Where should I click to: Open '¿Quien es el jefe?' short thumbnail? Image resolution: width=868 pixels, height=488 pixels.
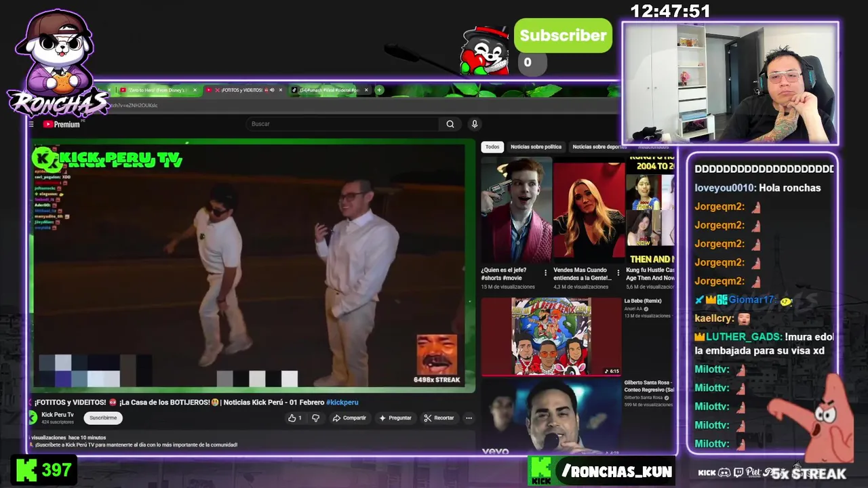pos(516,208)
